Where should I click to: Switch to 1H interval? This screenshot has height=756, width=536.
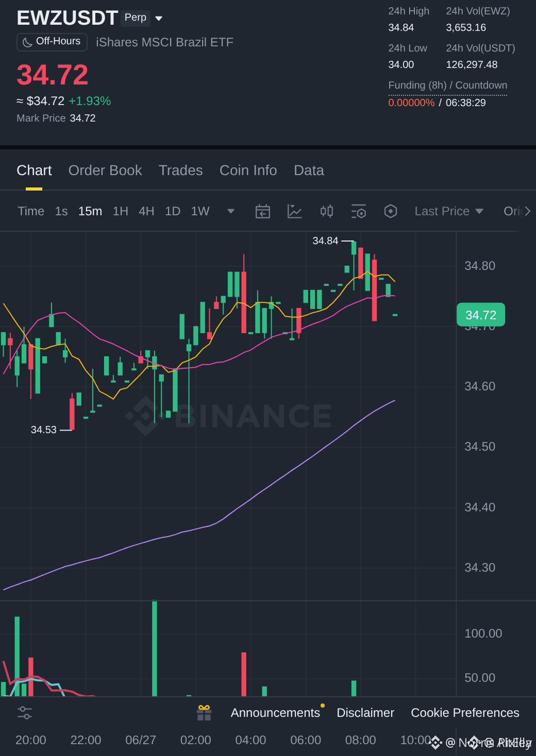point(121,211)
